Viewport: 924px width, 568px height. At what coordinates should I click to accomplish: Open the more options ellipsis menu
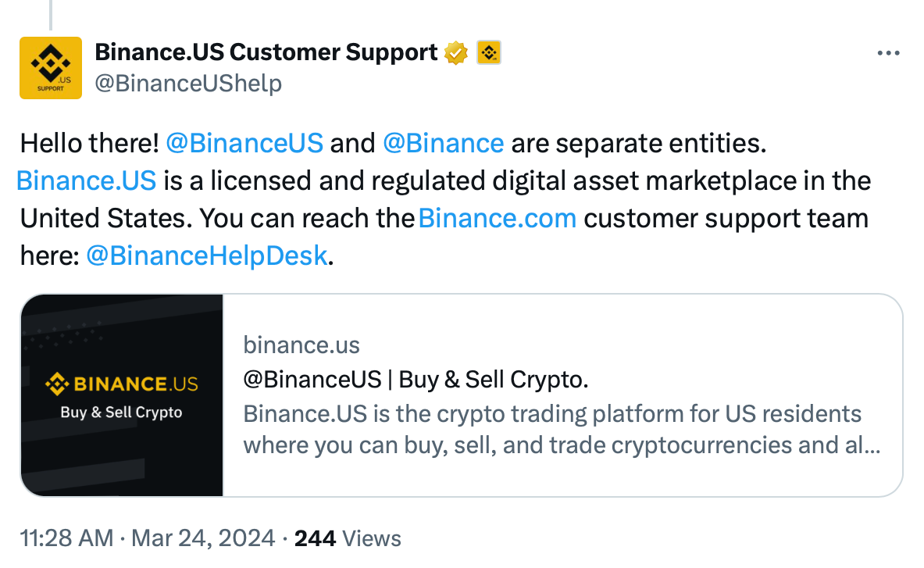pos(889,53)
